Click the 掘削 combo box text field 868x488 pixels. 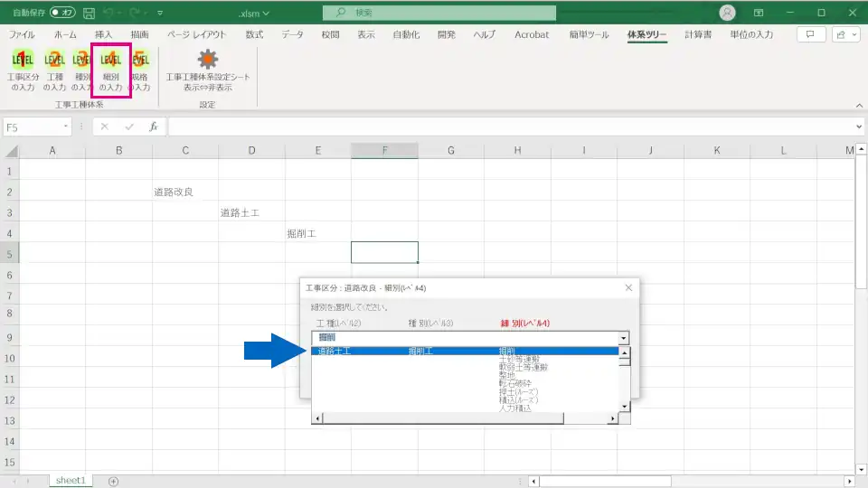pos(465,337)
